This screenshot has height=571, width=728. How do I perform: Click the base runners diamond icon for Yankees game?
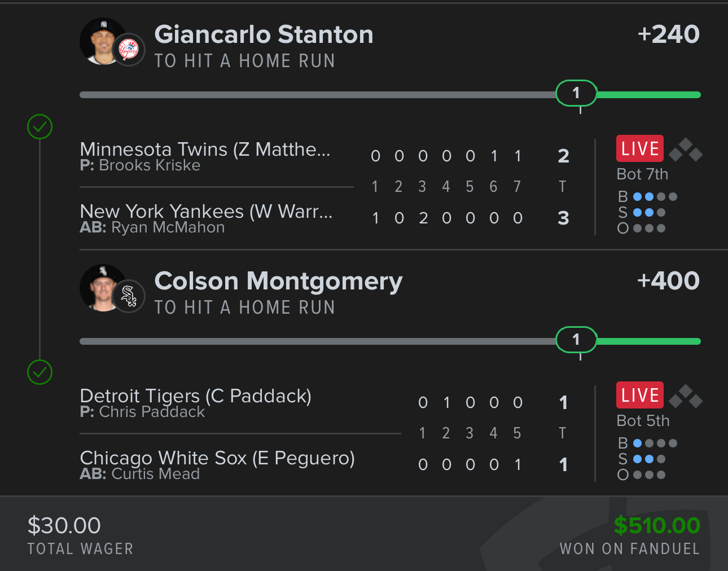[x=686, y=150]
